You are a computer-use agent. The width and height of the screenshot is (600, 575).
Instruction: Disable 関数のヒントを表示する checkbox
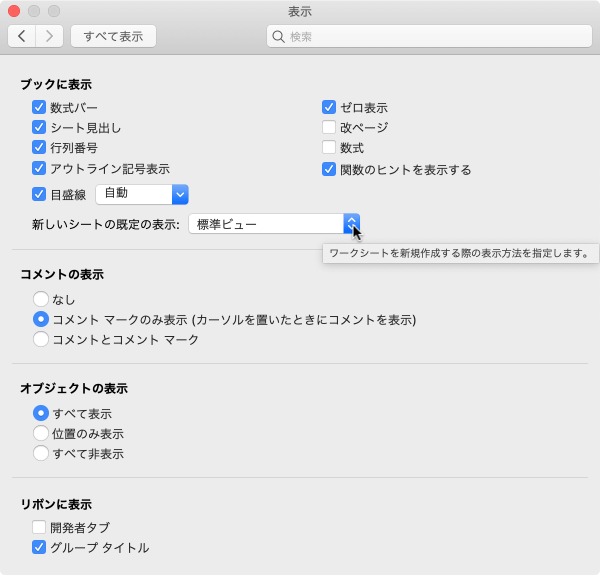pyautogui.click(x=329, y=169)
